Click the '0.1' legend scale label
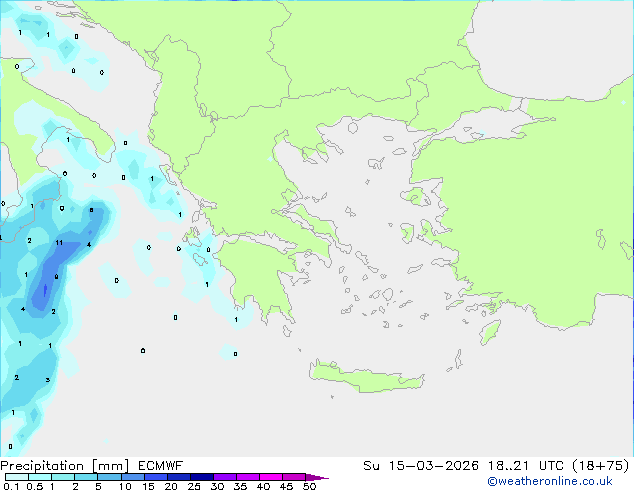The height and width of the screenshot is (490, 634). coord(11,486)
